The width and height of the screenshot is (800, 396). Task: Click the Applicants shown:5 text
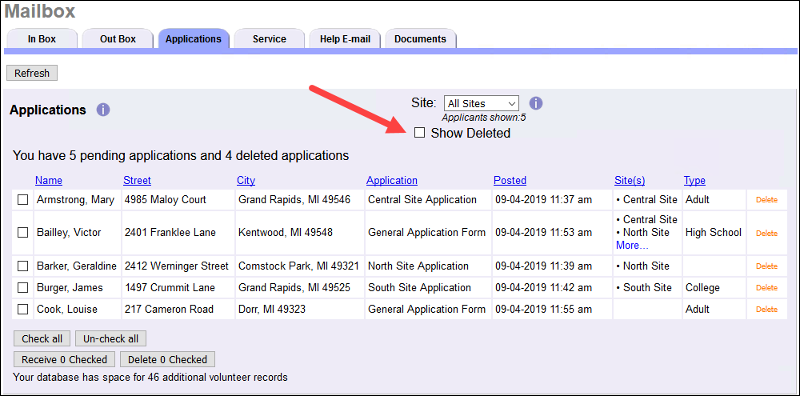point(484,118)
